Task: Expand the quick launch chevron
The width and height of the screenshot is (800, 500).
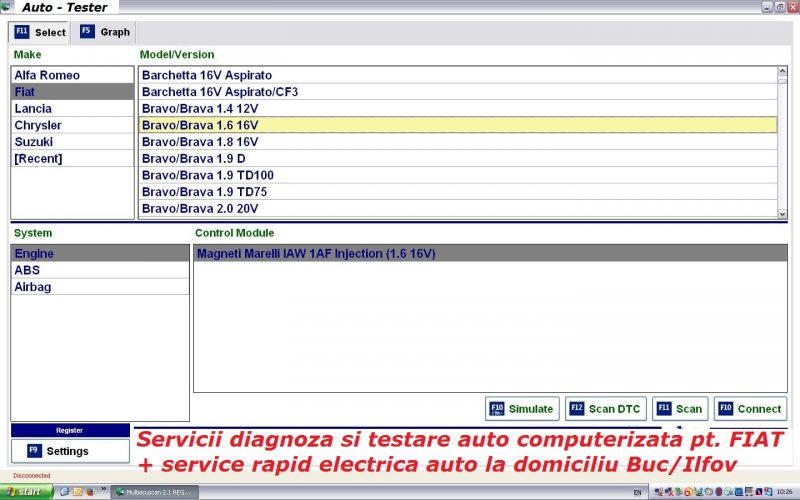Action: coord(104,489)
